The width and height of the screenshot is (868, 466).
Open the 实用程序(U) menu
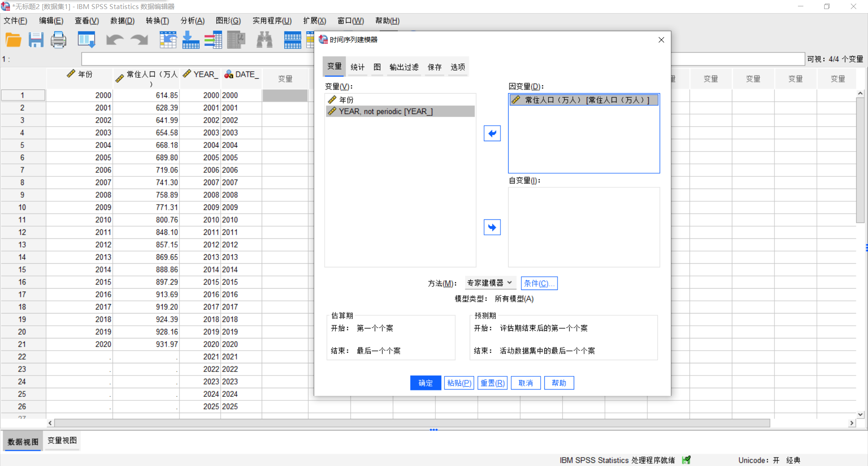(x=272, y=21)
